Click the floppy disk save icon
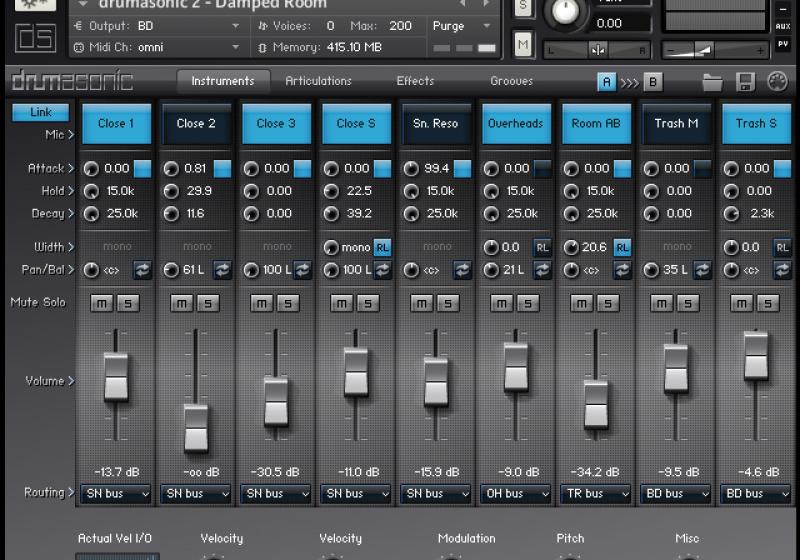 pyautogui.click(x=745, y=82)
